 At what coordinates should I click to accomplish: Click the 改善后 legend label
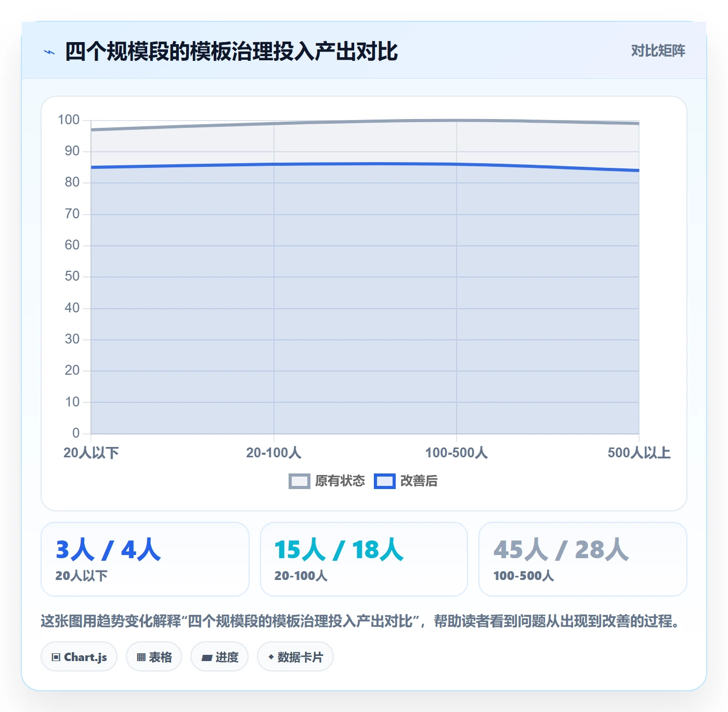pos(419,481)
